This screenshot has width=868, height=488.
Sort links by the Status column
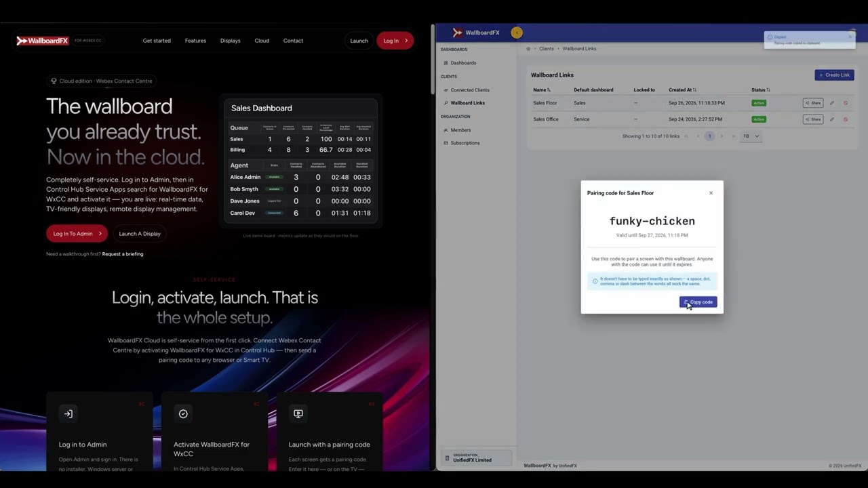pyautogui.click(x=760, y=90)
